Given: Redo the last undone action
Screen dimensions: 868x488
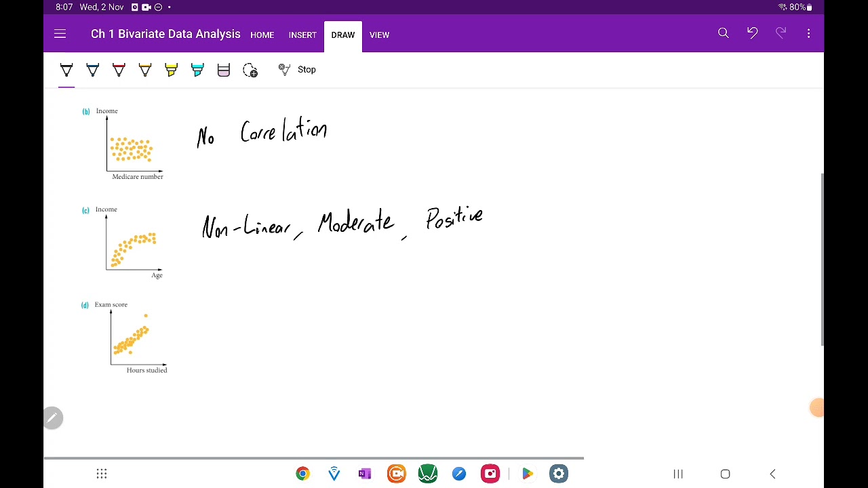Looking at the screenshot, I should coord(781,33).
